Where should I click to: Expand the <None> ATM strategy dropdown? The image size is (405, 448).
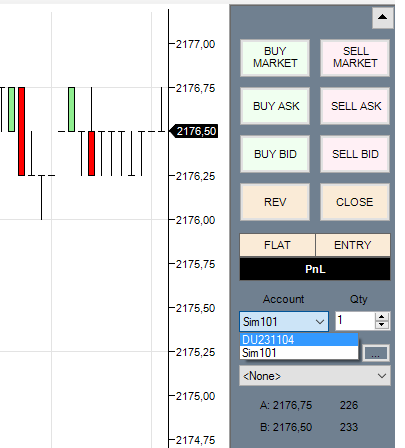315,376
